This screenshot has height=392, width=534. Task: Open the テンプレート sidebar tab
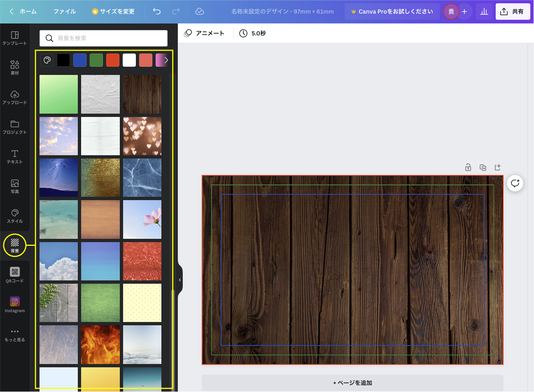click(15, 38)
